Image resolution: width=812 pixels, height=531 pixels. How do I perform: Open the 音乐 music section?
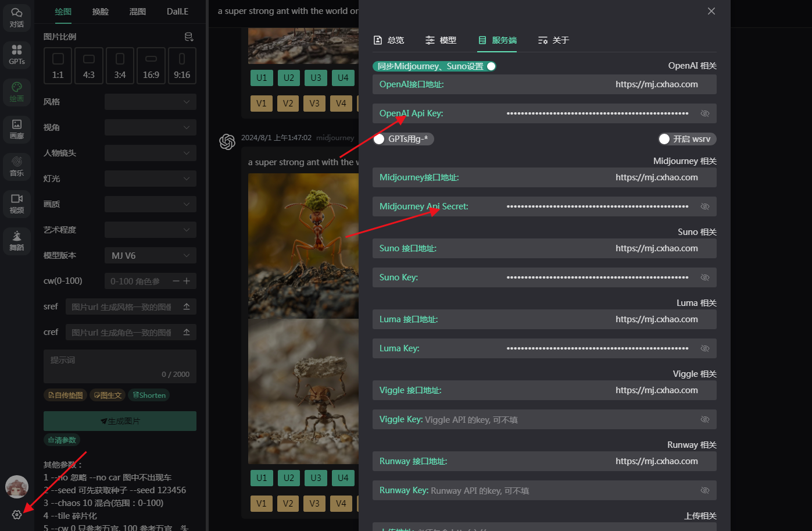tap(17, 166)
